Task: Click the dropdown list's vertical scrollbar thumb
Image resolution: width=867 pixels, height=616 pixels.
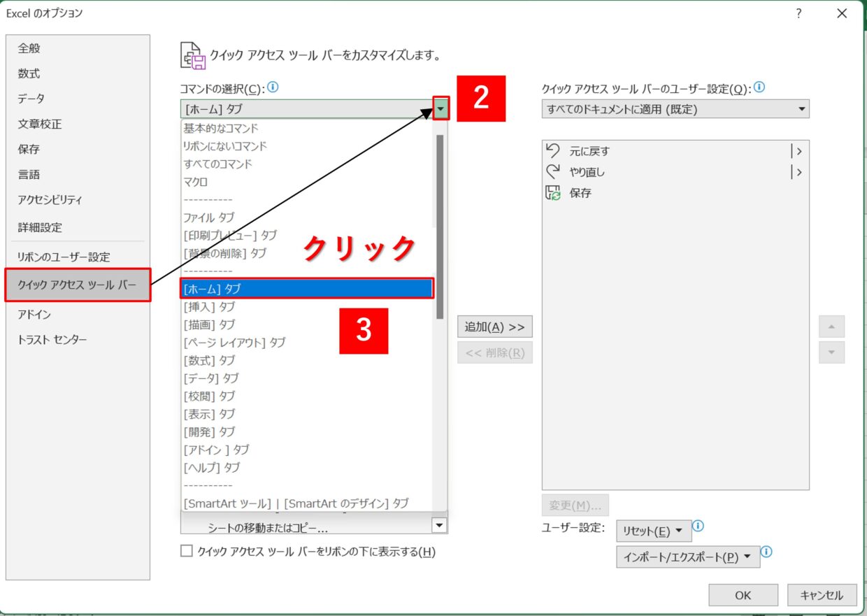Action: pyautogui.click(x=440, y=227)
